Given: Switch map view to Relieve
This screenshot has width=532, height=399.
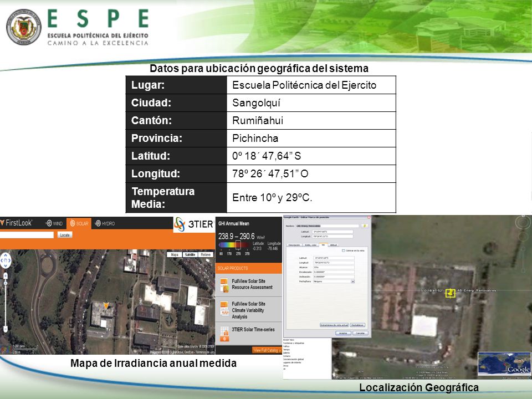Looking at the screenshot, I should click(206, 254).
